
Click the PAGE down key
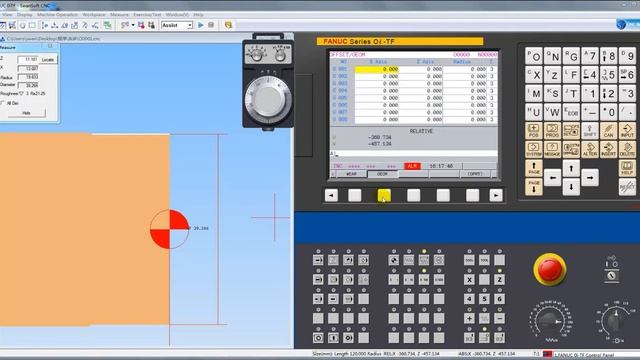(x=533, y=187)
